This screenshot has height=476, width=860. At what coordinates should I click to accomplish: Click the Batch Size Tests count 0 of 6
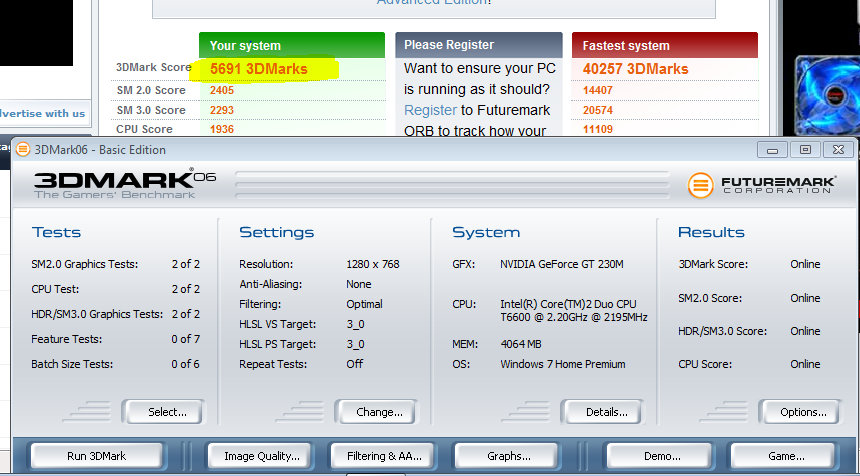[x=185, y=364]
